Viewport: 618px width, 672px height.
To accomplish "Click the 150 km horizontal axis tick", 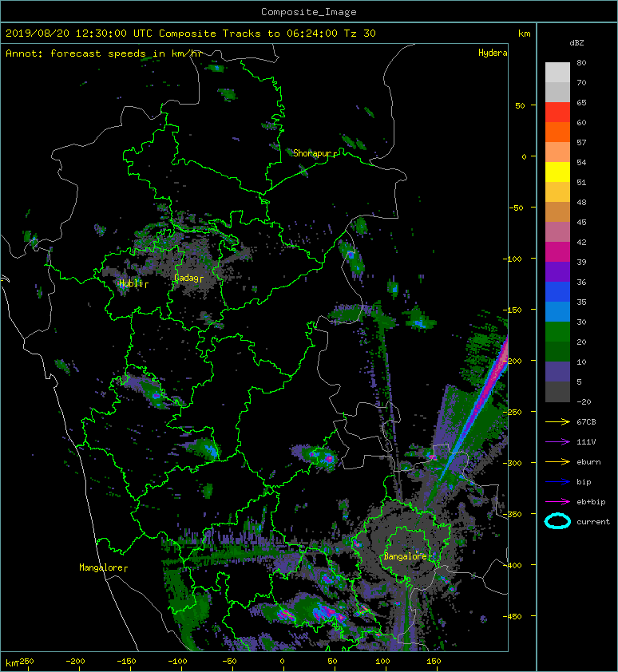I will [x=434, y=662].
